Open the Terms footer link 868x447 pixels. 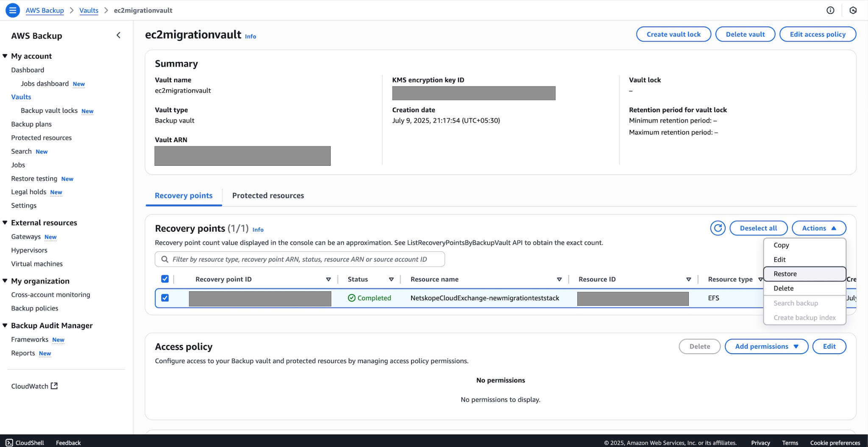[790, 443]
